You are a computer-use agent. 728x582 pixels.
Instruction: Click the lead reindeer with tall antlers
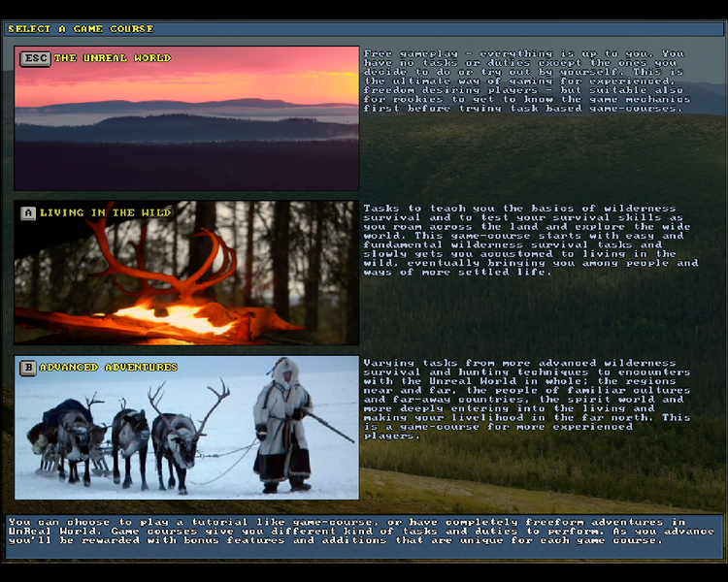176,436
